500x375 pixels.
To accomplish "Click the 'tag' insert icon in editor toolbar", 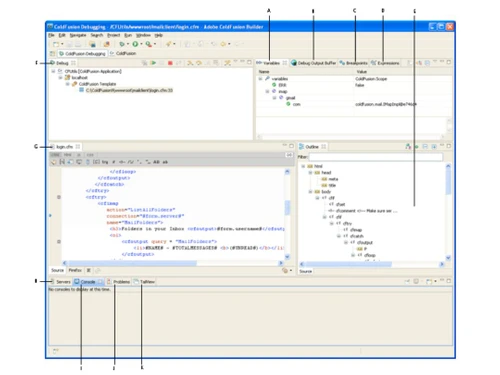I will click(105, 162).
